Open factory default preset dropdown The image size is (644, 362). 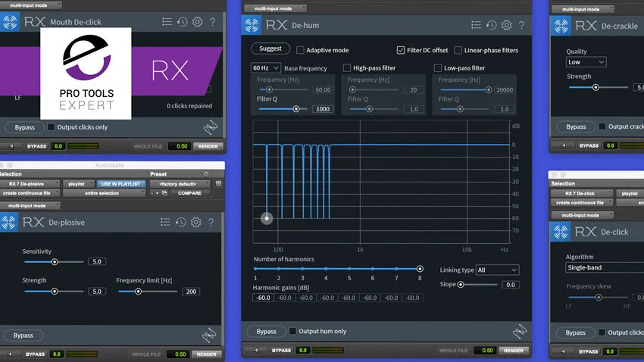coord(180,184)
